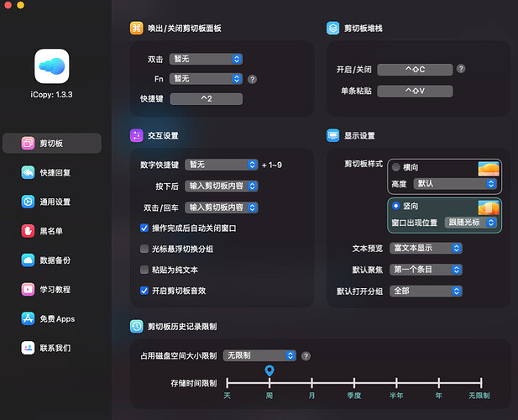Viewport: 518px width, 420px height.
Task: Open 数据备份 in the sidebar
Action: pyautogui.click(x=52, y=260)
